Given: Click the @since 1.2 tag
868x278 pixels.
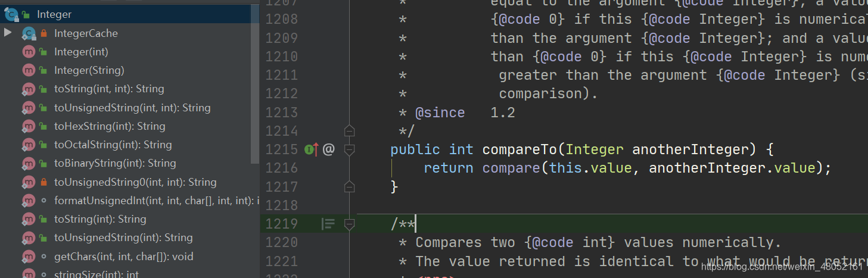Looking at the screenshot, I should (465, 113).
